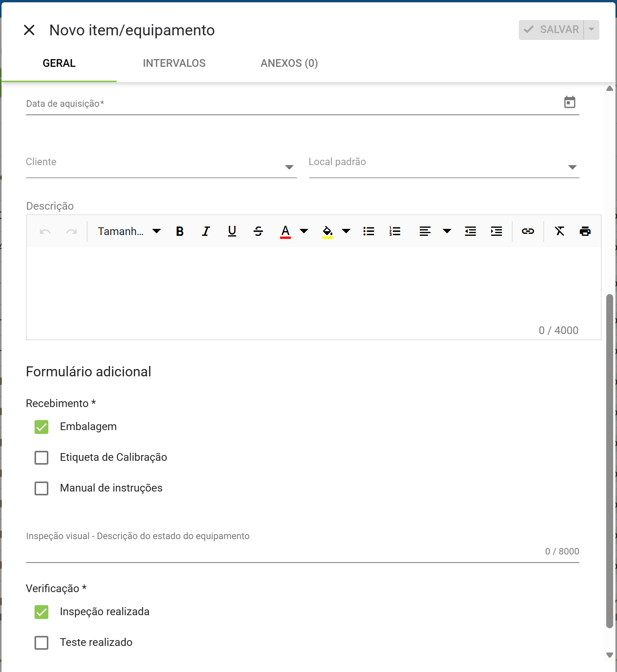Switch to the Intervalos tab
Screen dimensions: 617x672
point(174,63)
